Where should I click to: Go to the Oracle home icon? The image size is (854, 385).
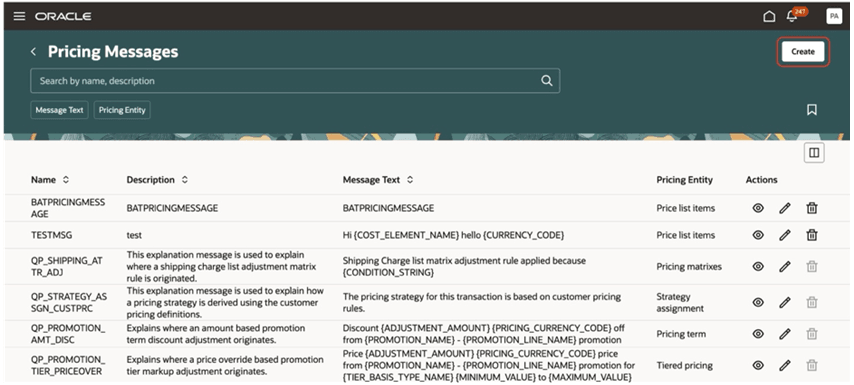769,16
